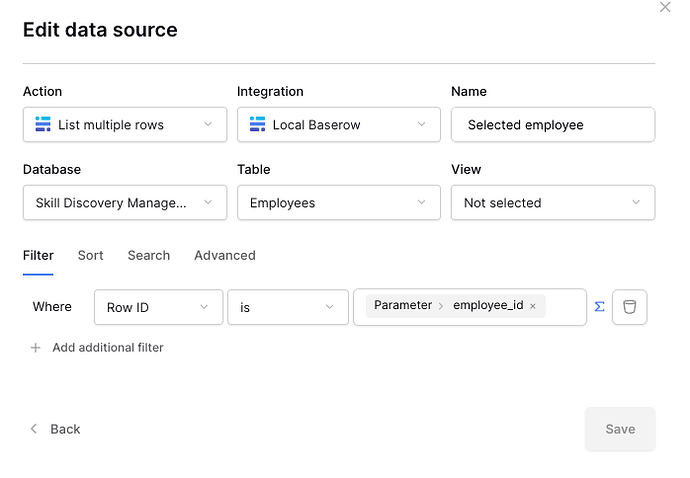Click the Save button
Image resolution: width=690 pixels, height=478 pixels.
click(620, 429)
